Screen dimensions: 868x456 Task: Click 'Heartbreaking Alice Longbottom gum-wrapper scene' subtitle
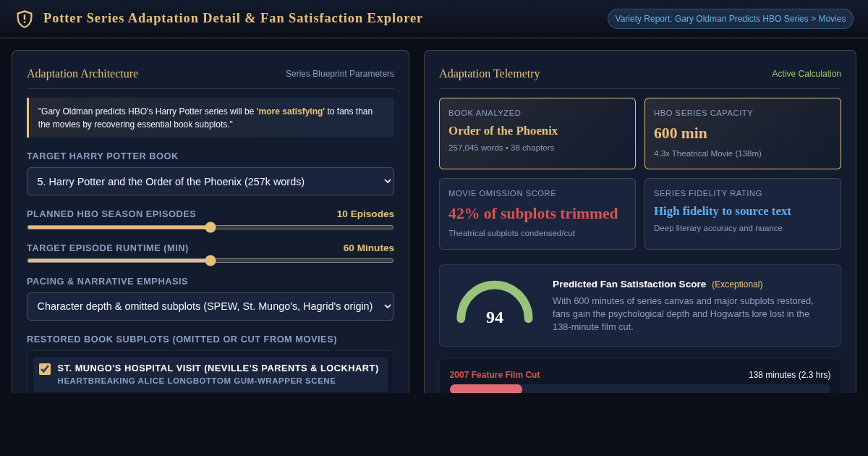point(197,381)
